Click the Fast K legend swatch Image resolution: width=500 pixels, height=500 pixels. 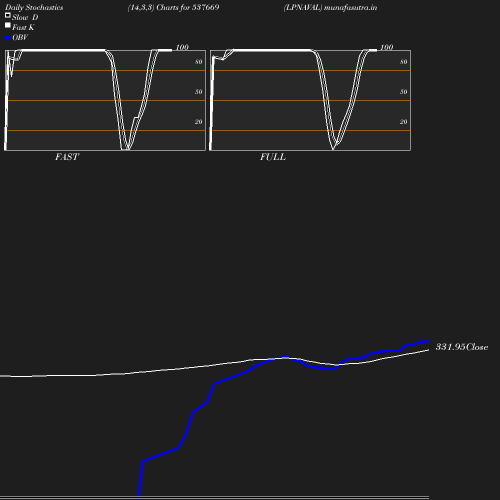pos(8,25)
